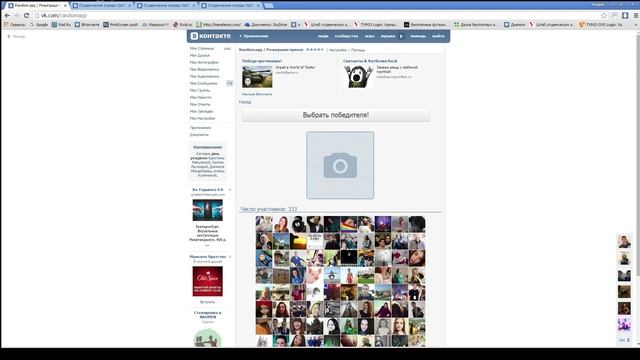Open Моя Страница in the left menu
Image resolution: width=640 pixels, height=360 pixels.
[202, 49]
